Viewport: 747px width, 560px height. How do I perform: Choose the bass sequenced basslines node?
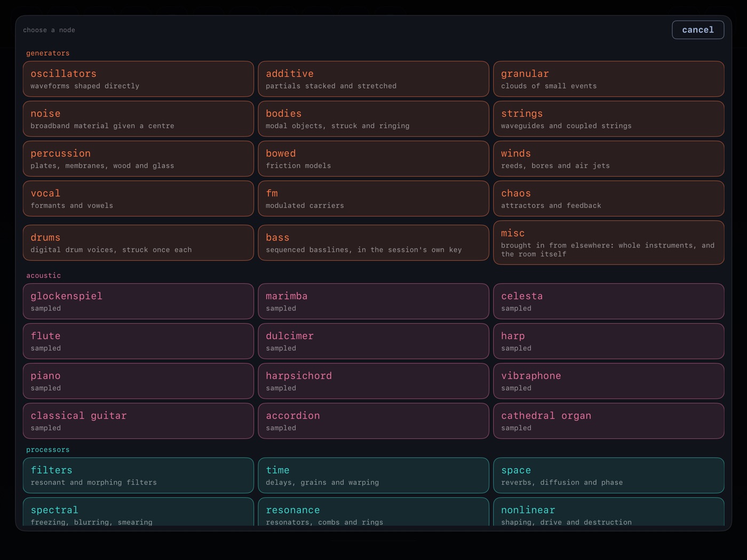tap(373, 243)
